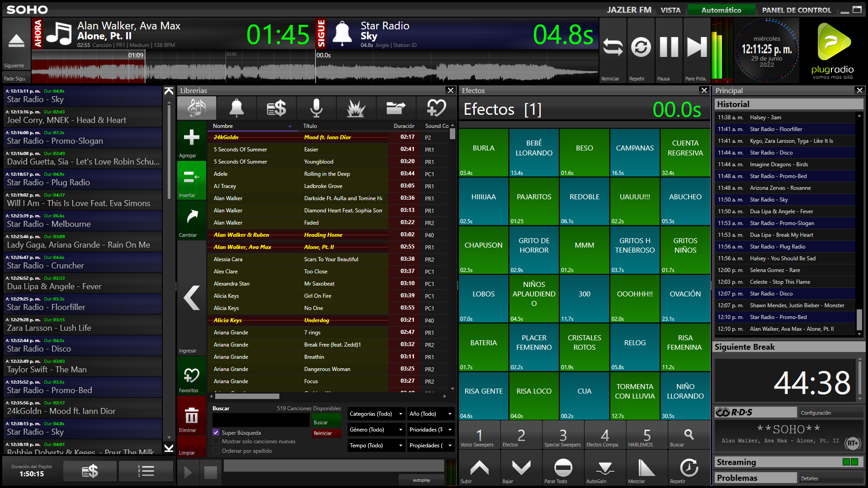Add selected song to Favoritos
This screenshot has height=488, width=868.
[x=192, y=376]
